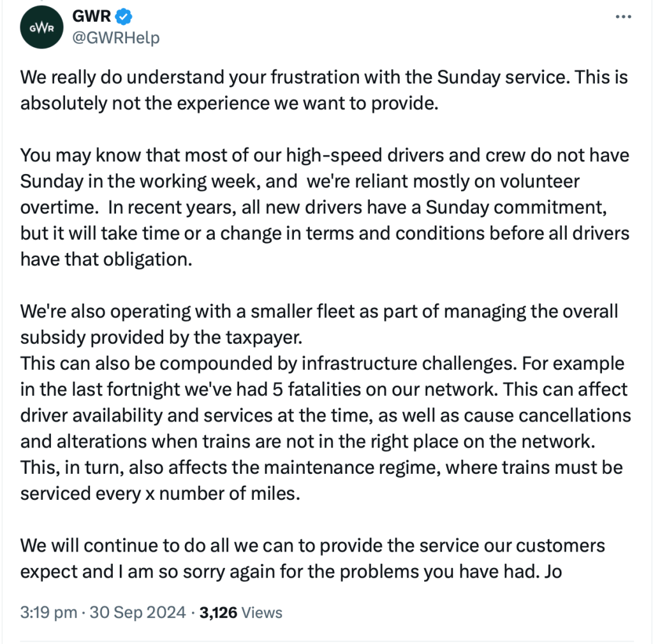This screenshot has height=644, width=653.
Task: Open the more options ellipsis menu
Action: pos(622,17)
